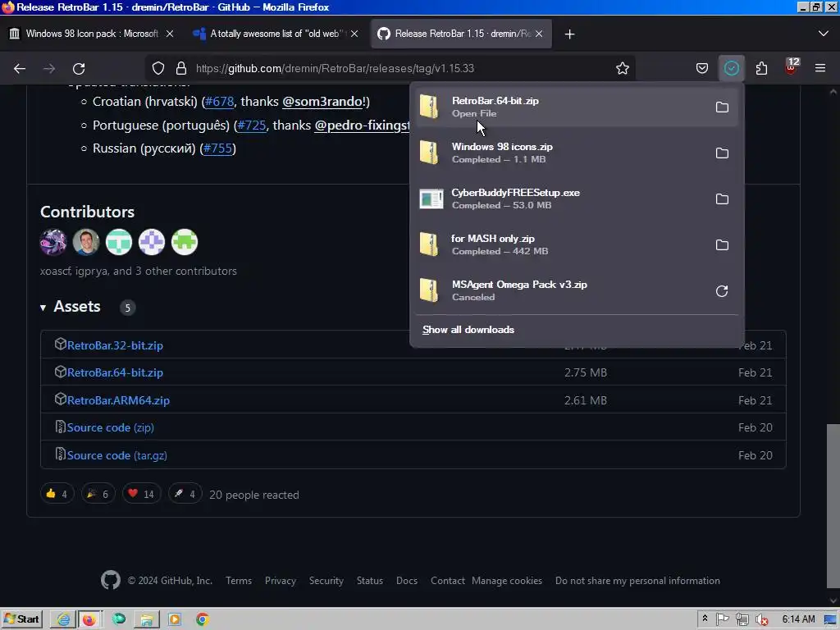Screen dimensions: 840x630
Task: Open the Status footer link
Action: point(370,581)
